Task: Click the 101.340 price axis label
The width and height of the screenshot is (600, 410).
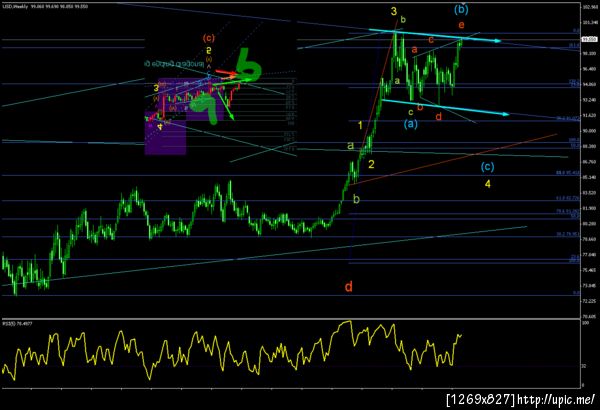Action: tap(589, 23)
